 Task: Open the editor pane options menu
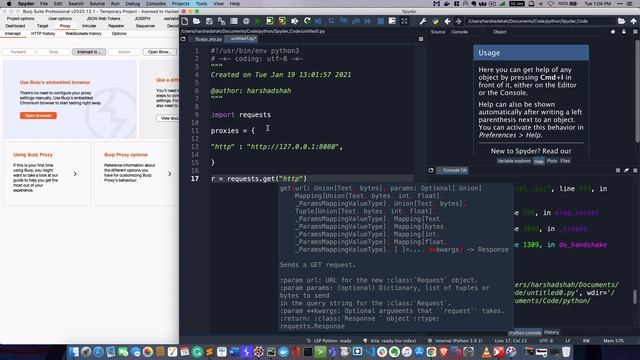tap(421, 39)
